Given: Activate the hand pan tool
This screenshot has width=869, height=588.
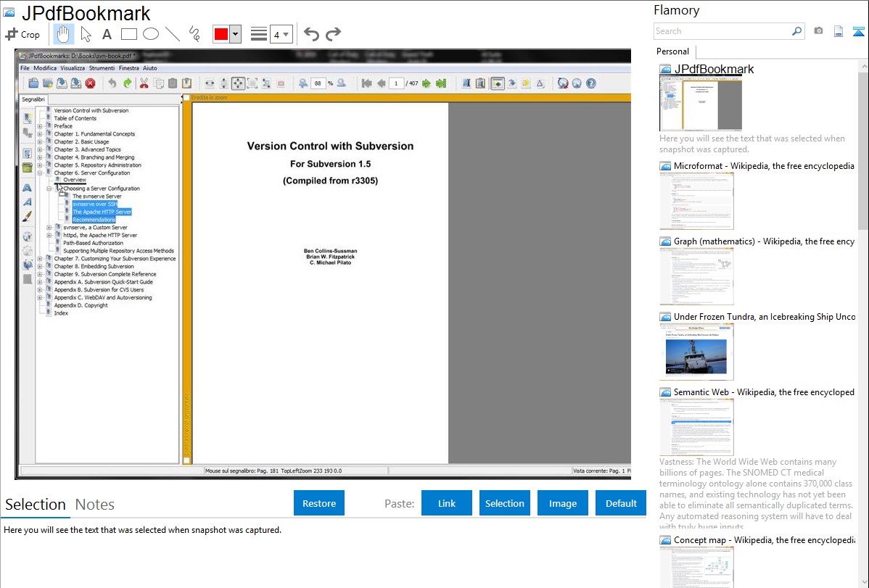Looking at the screenshot, I should pyautogui.click(x=62, y=34).
